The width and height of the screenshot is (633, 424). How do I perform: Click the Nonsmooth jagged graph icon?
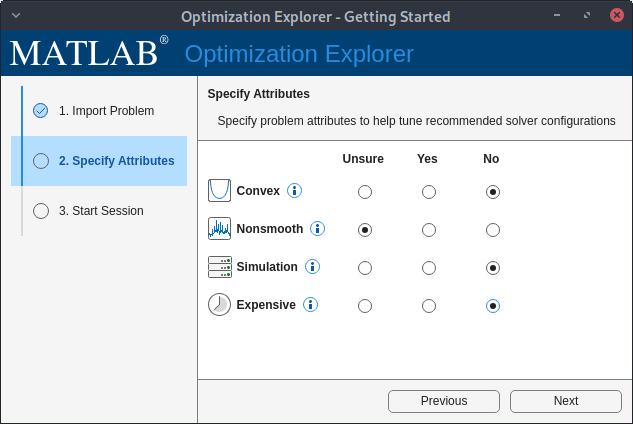pos(219,229)
